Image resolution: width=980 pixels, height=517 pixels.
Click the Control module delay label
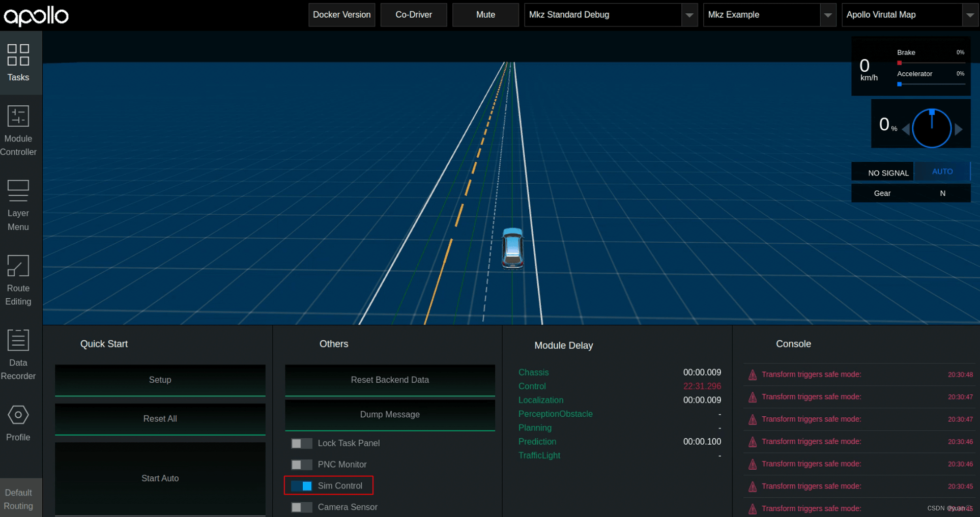(x=532, y=386)
